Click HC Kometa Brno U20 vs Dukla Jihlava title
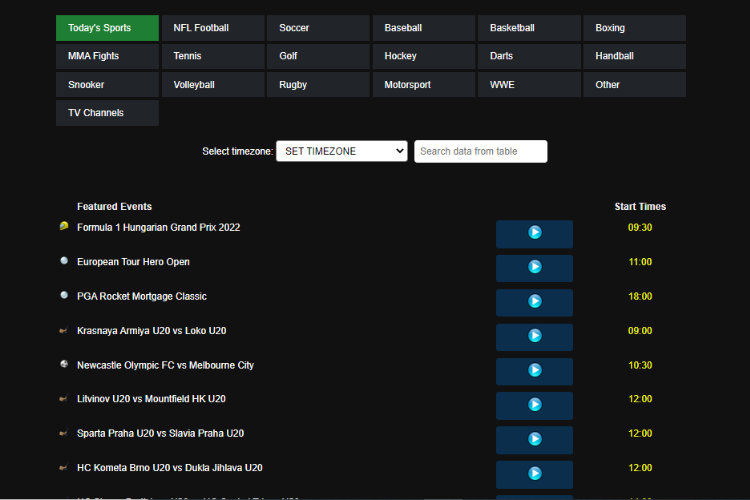This screenshot has width=750, height=500. [169, 468]
